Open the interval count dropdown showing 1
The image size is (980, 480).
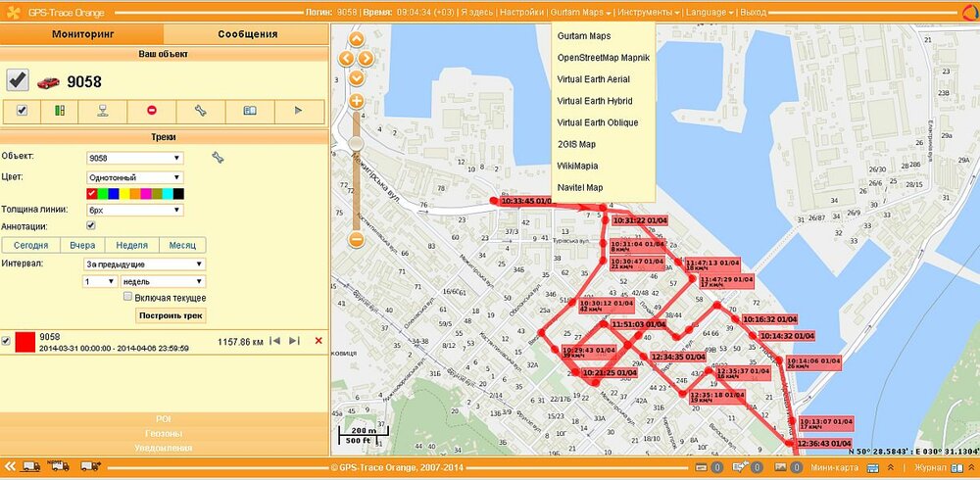[x=100, y=282]
